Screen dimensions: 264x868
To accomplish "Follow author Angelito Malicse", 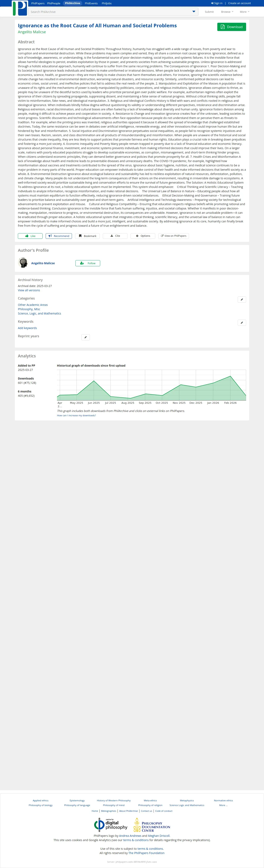I will tap(88, 263).
